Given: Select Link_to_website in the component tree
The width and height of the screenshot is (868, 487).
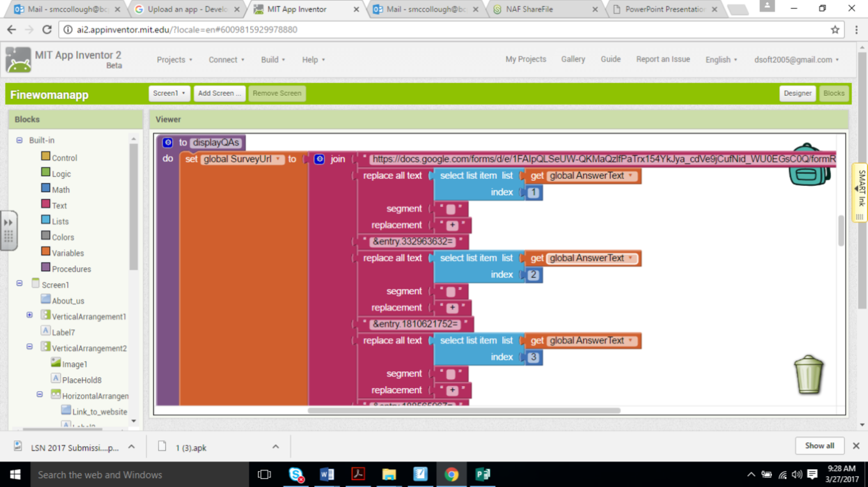Looking at the screenshot, I should (x=99, y=412).
